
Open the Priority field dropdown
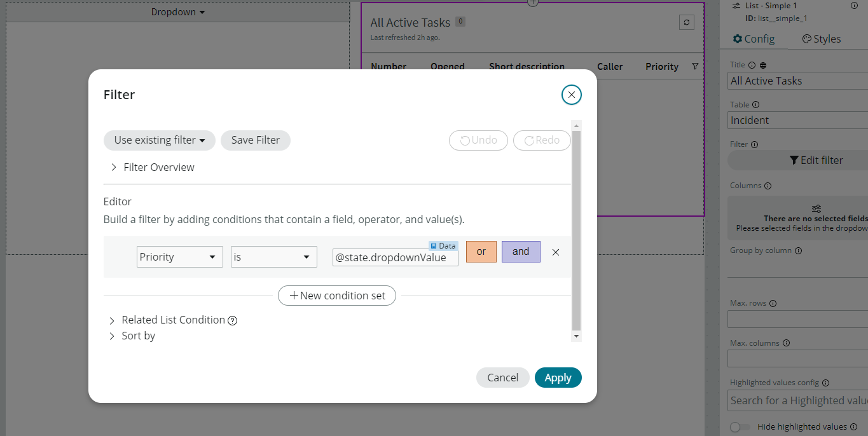click(x=180, y=257)
